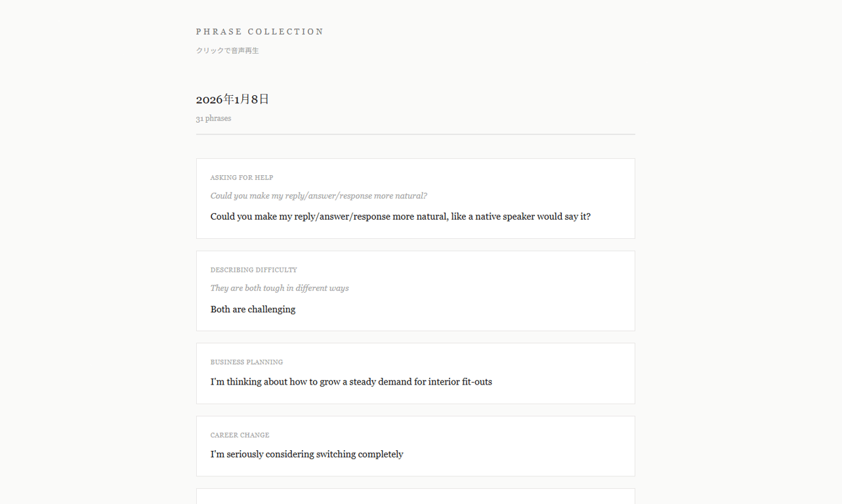Click the 31 phrases count label
842x504 pixels.
[x=213, y=119]
